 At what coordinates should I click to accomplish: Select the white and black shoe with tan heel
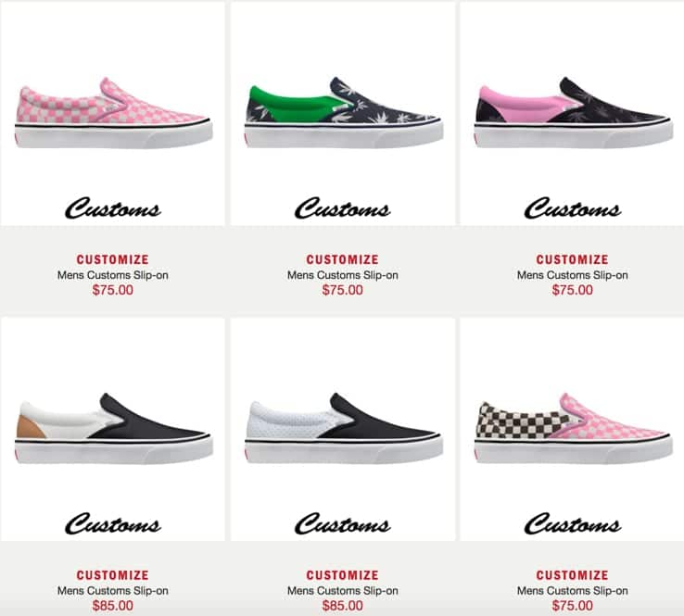[113, 428]
